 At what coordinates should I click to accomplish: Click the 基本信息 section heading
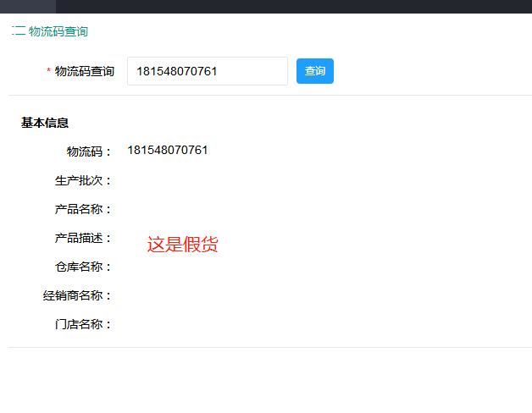click(x=45, y=123)
